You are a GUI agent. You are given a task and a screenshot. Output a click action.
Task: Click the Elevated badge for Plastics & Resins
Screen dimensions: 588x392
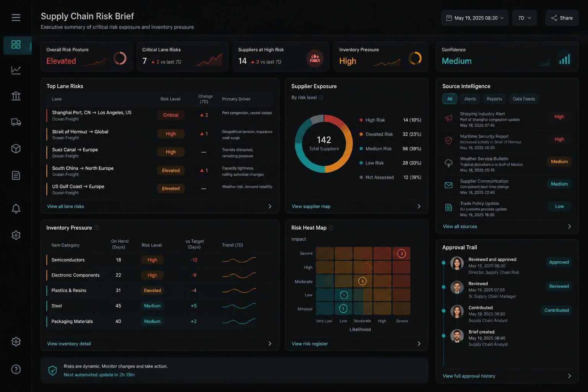point(152,291)
